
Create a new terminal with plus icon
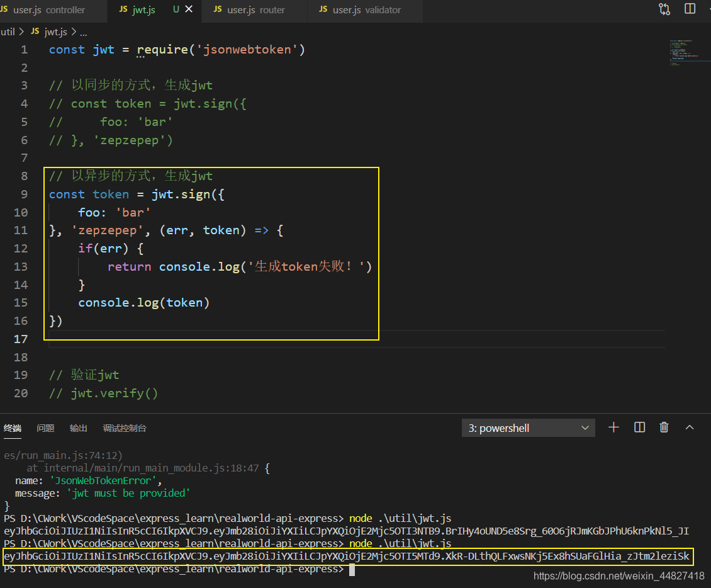click(x=613, y=427)
